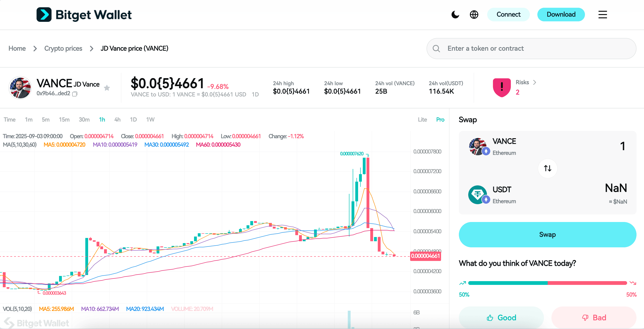Click the MA30: 0.000005492 indicator
Viewport: 644px width, 329px height.
point(166,145)
